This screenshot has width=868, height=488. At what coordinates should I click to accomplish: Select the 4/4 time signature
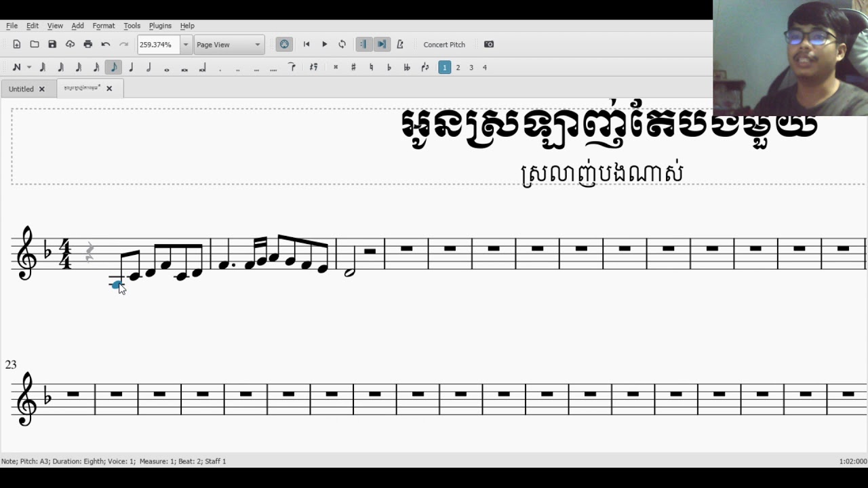pos(66,254)
